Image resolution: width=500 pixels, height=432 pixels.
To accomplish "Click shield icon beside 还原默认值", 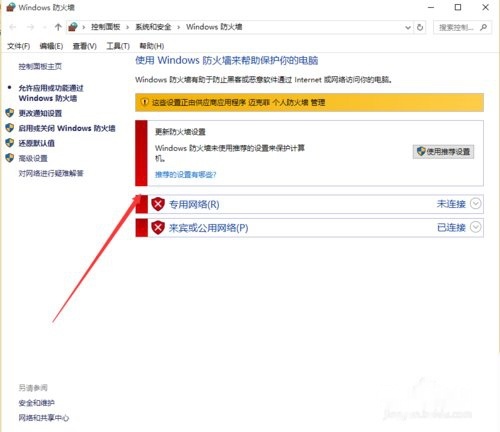I will [x=10, y=143].
